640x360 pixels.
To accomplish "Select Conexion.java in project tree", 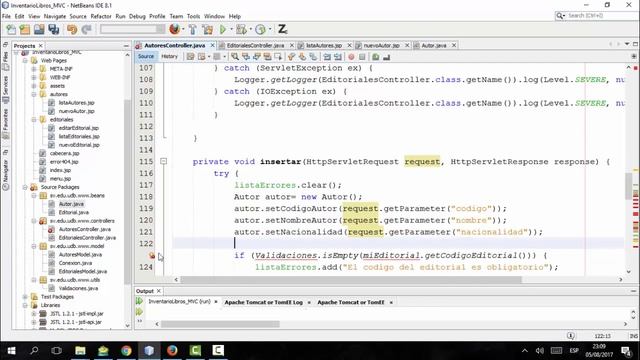I will [75, 263].
